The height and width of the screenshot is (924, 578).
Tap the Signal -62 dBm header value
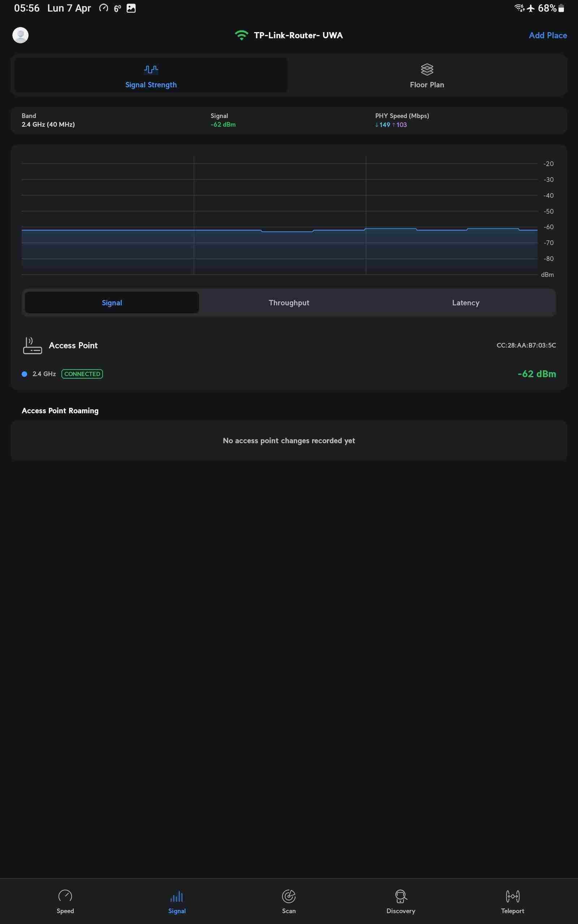[223, 125]
